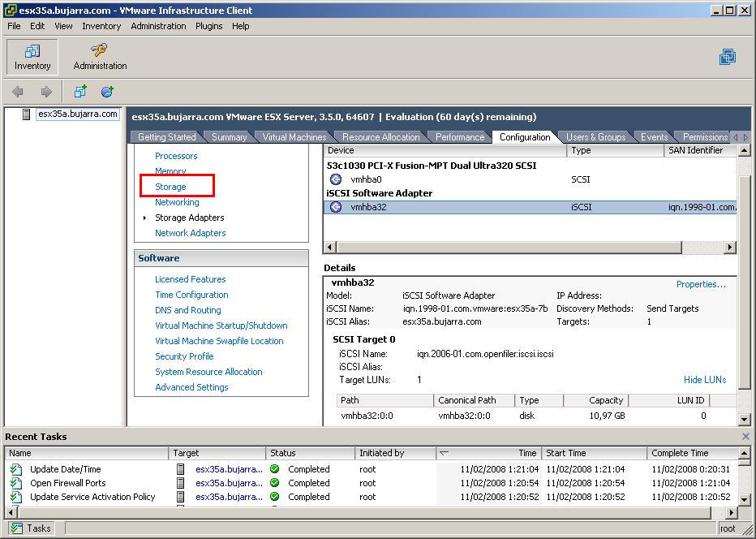
Task: Open the Networking hardware link
Action: [x=177, y=202]
